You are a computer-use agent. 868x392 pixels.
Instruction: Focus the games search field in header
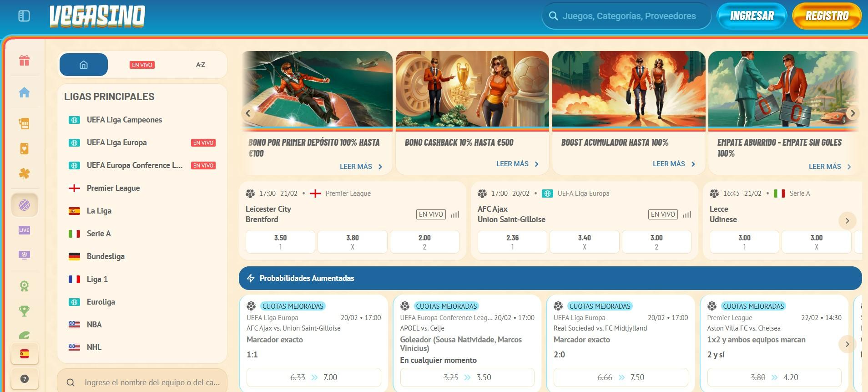[x=626, y=16]
